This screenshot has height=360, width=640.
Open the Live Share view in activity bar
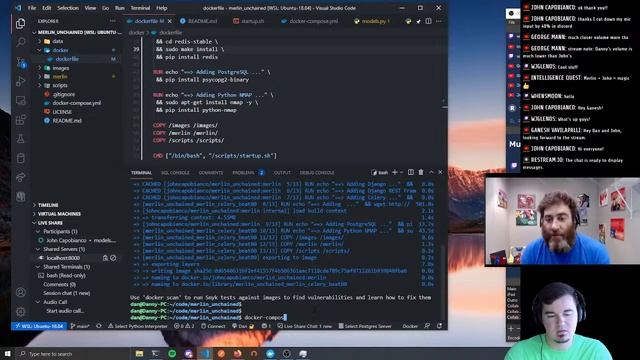[20, 177]
